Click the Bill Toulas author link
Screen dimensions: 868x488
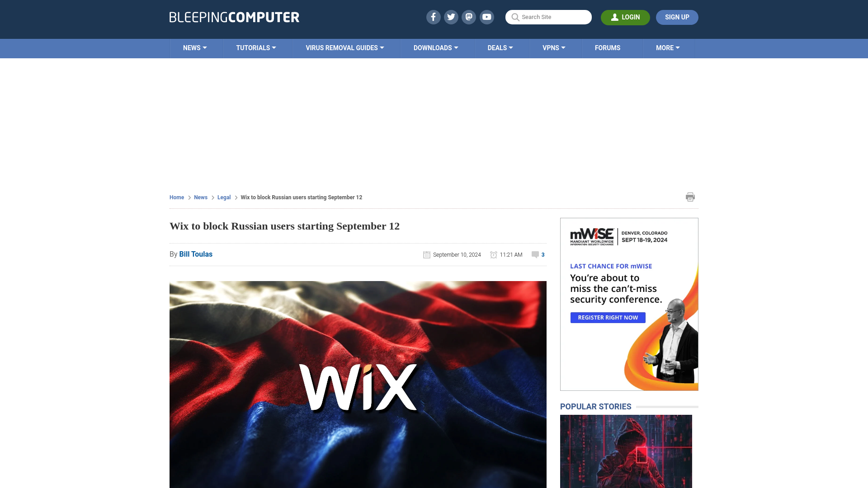pyautogui.click(x=196, y=254)
